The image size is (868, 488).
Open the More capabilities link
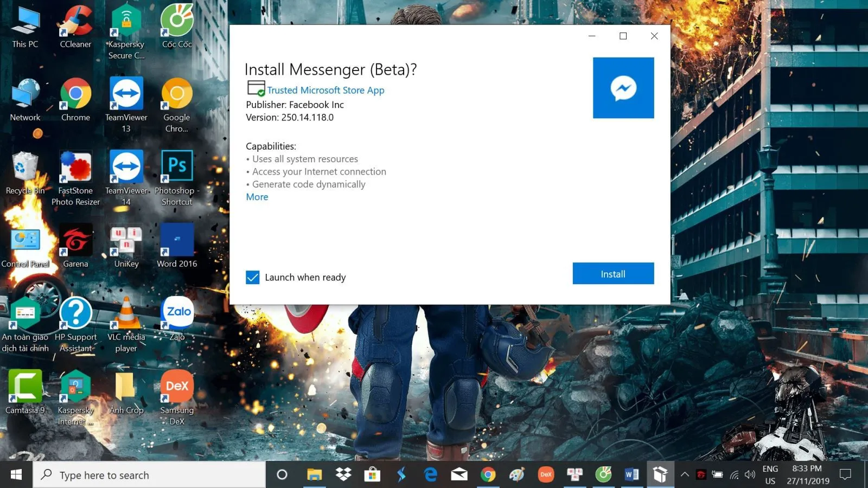coord(257,197)
